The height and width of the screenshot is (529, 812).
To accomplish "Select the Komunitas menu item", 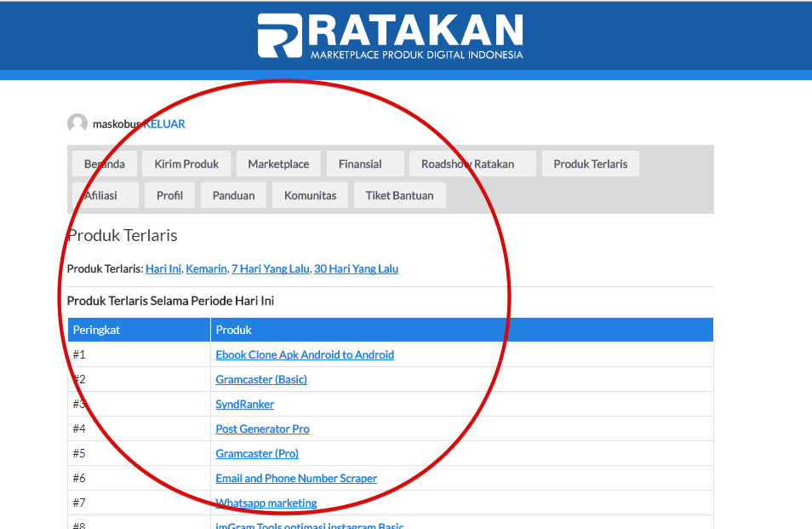I will click(x=310, y=195).
